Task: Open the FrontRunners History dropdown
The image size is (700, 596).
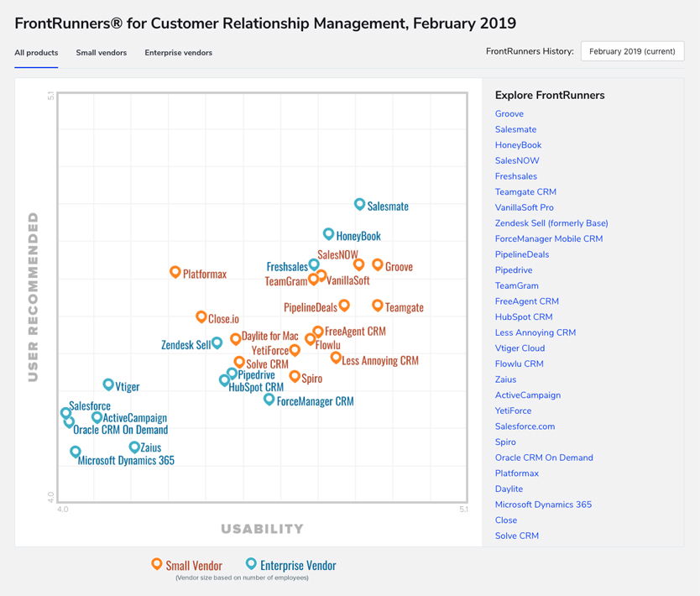Action: point(632,51)
